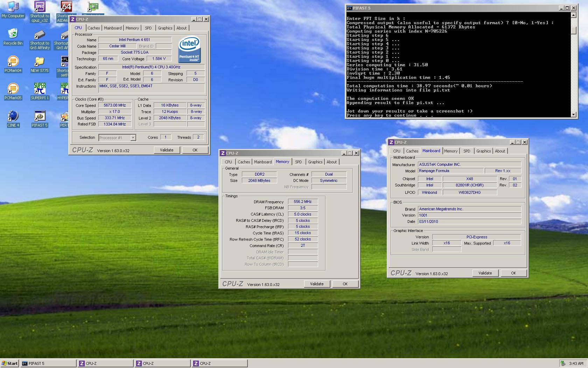Open Memory tab in Mainboard window
Screen dimensions: 588x368
click(x=451, y=151)
